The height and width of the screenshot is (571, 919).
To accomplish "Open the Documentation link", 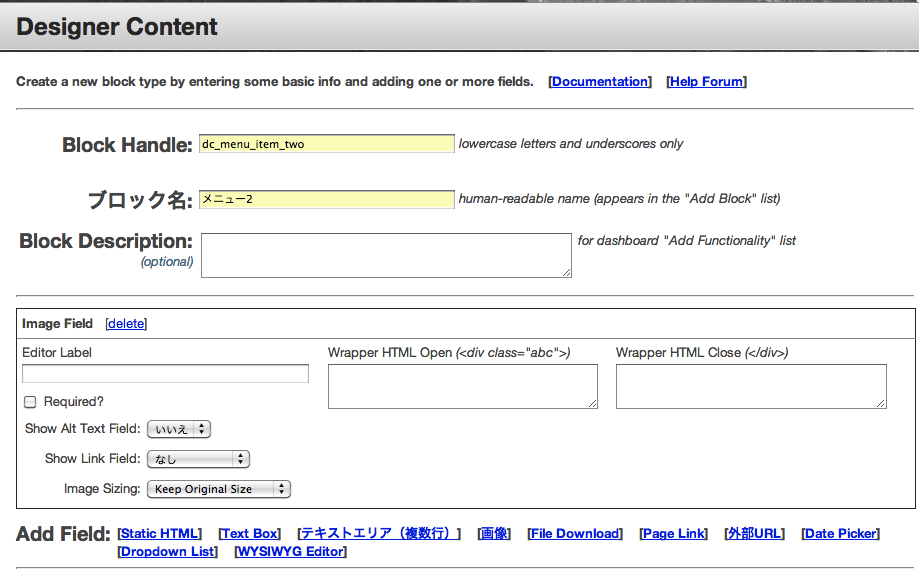I will pos(600,81).
